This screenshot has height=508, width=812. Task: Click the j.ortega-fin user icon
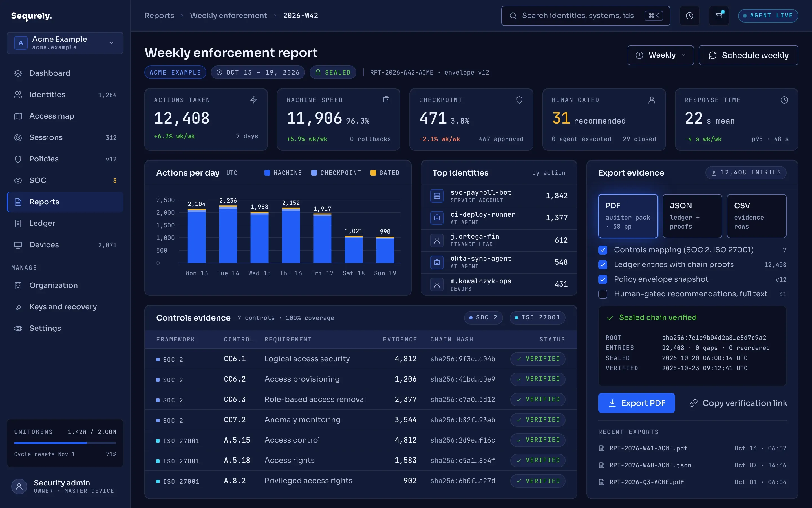437,240
